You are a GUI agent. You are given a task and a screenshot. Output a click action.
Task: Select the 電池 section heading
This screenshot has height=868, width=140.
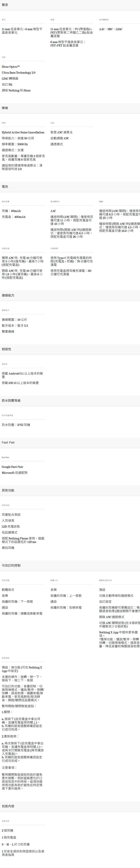[5, 186]
